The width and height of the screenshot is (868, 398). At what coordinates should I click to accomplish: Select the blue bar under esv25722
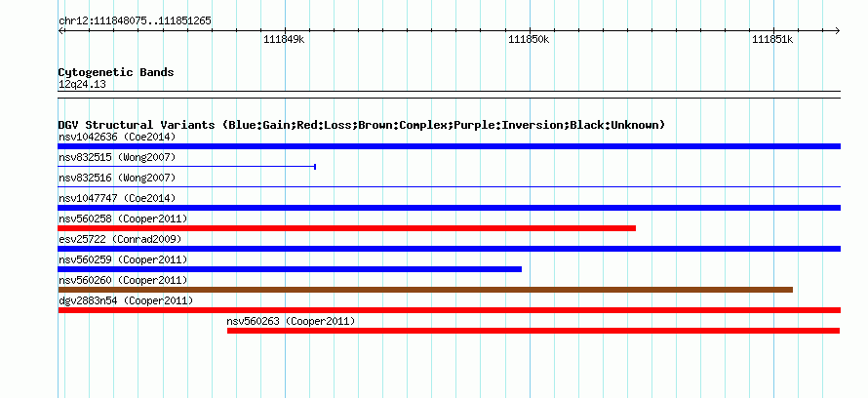pyautogui.click(x=449, y=249)
